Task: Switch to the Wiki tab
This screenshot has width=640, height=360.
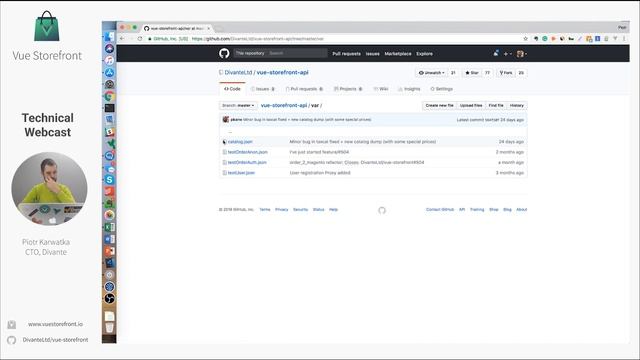Action: pyautogui.click(x=381, y=89)
